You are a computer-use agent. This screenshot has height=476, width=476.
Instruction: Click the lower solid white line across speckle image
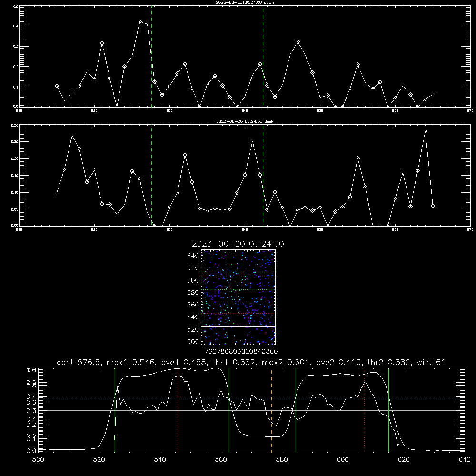tap(238, 326)
